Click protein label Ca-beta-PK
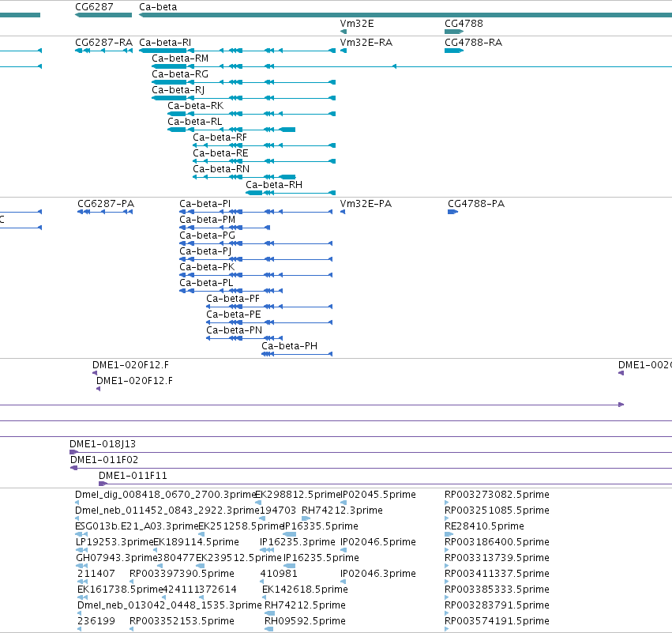The width and height of the screenshot is (672, 633). pyautogui.click(x=207, y=267)
